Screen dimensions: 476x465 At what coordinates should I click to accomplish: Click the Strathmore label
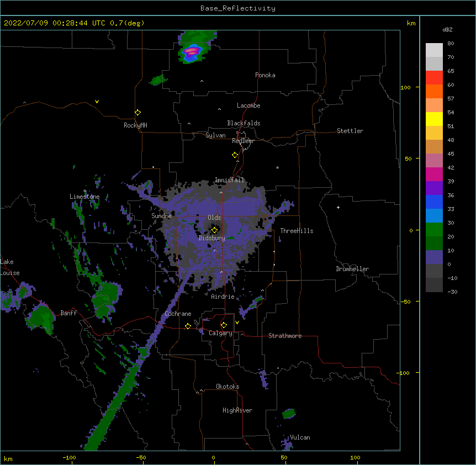285,336
